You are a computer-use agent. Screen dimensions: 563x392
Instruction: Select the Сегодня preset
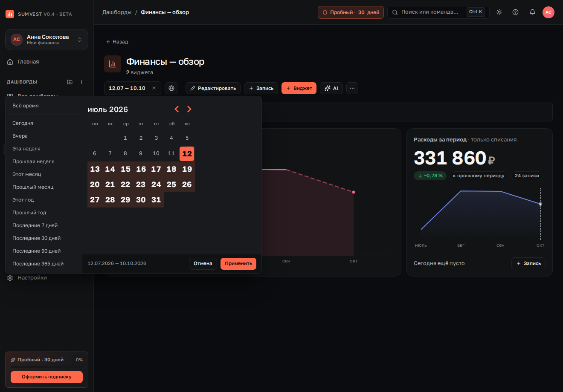44,123
